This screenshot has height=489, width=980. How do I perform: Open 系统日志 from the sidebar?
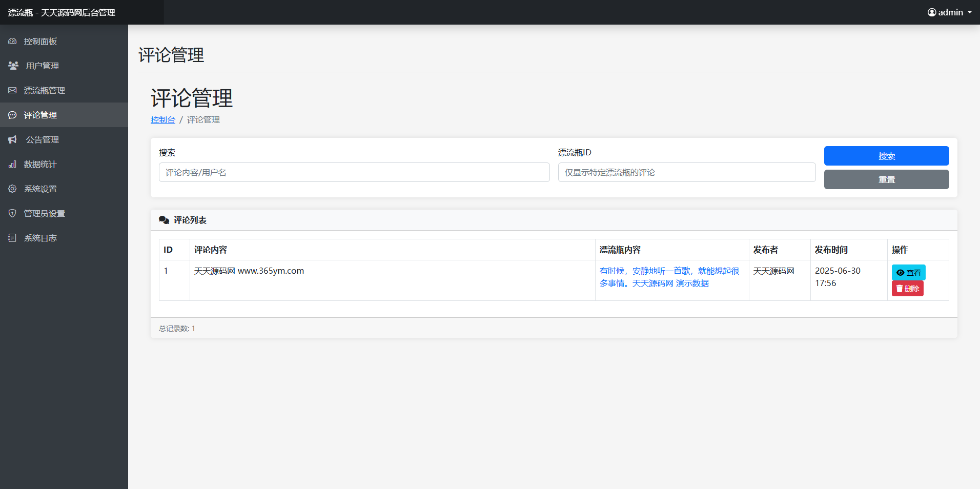click(40, 238)
